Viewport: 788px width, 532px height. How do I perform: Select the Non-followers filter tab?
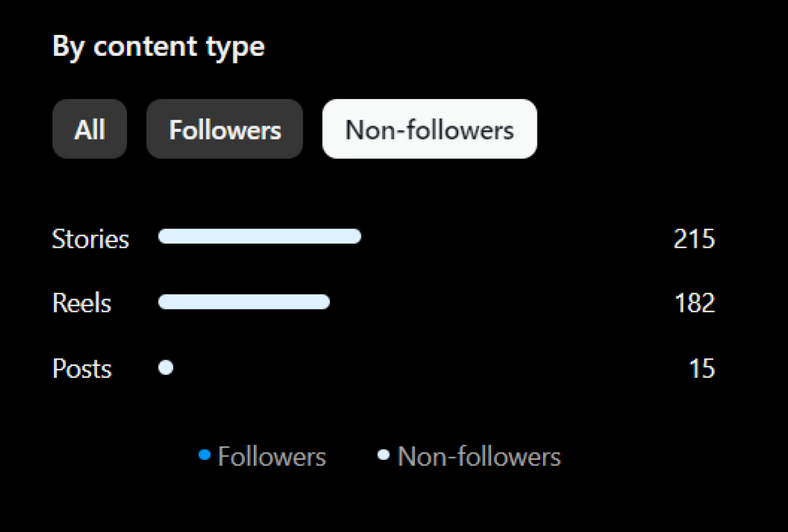(430, 129)
